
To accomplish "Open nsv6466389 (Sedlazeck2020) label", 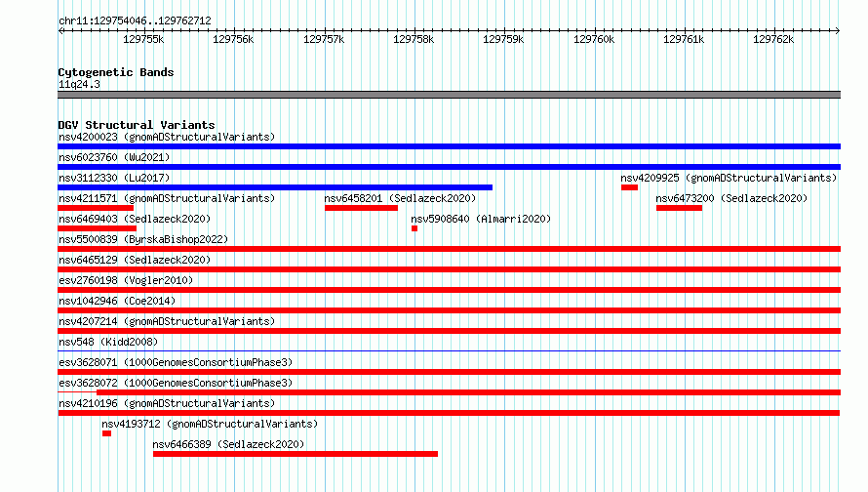I will pos(228,444).
